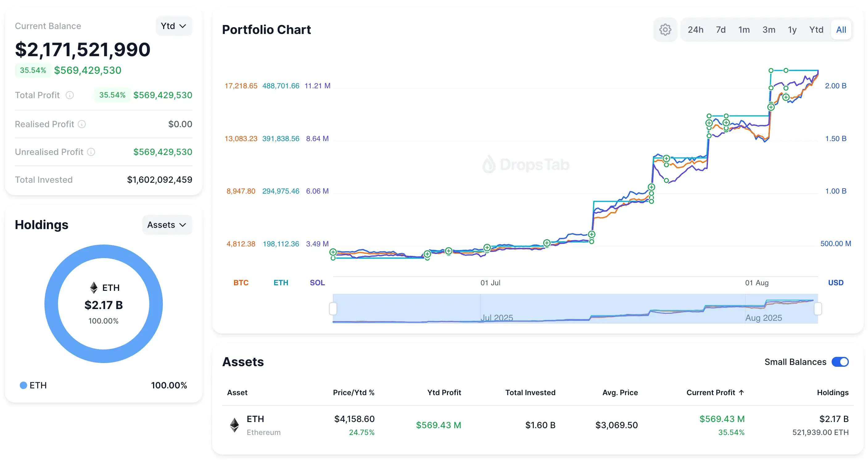Click the Total Profit info icon

(70, 95)
